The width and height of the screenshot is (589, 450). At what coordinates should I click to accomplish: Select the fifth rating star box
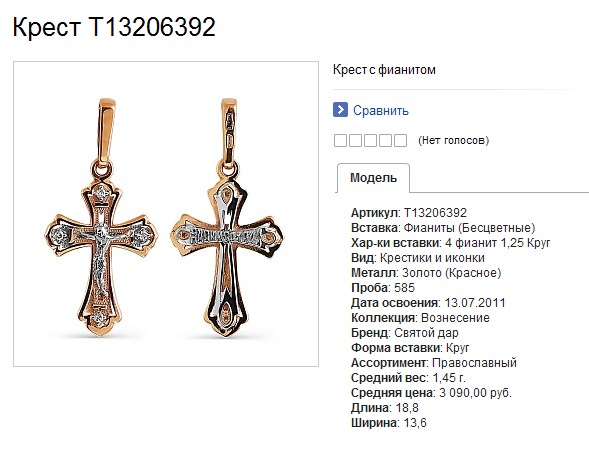click(400, 140)
